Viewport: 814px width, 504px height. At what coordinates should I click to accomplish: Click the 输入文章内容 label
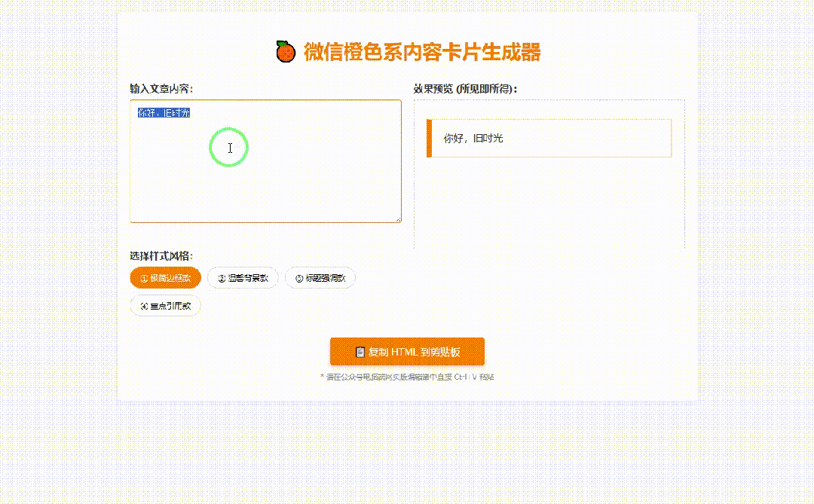[x=161, y=89]
